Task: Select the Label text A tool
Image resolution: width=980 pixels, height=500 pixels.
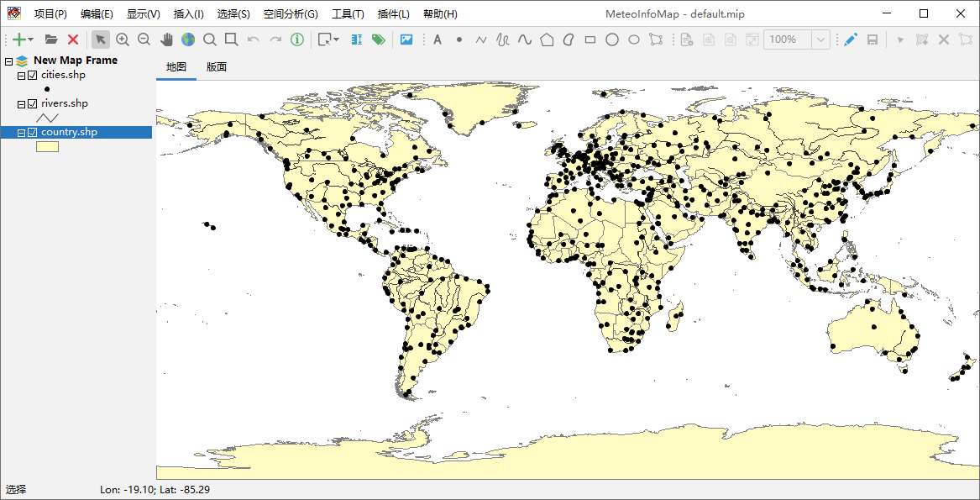Action: click(x=437, y=39)
